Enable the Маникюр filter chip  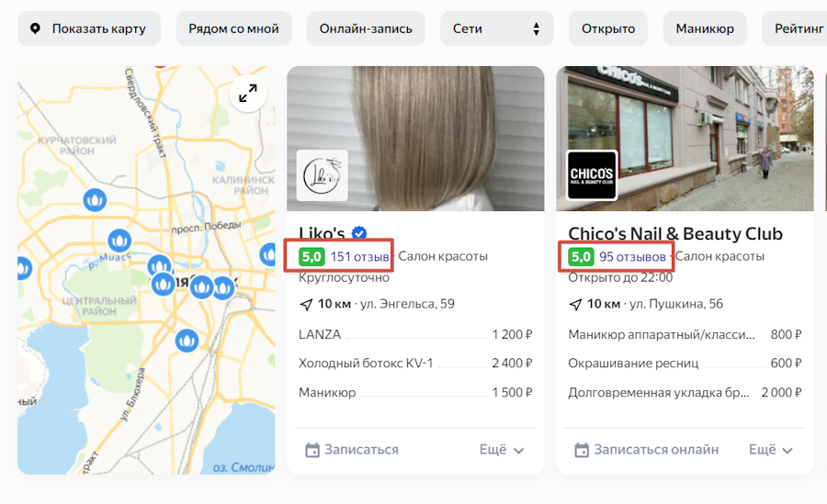point(705,28)
